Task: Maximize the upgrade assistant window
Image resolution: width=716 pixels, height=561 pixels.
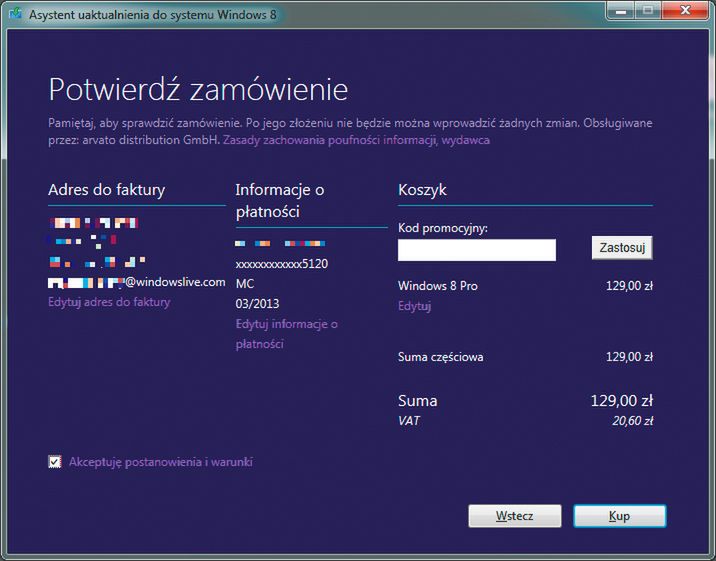Action: [648, 10]
